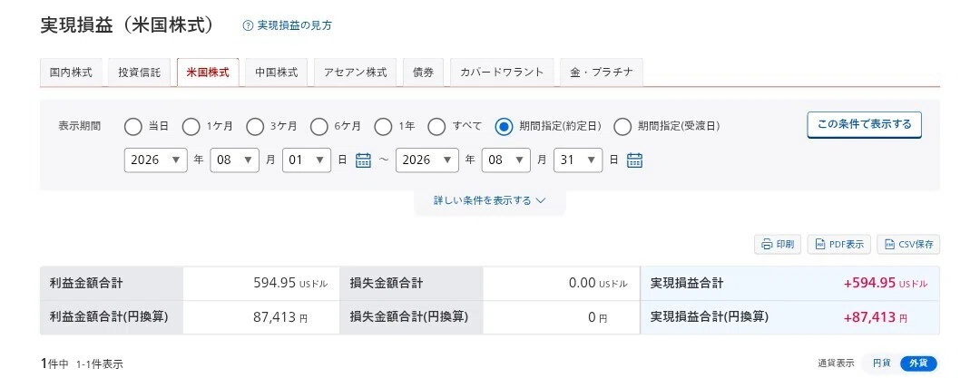Image resolution: width=980 pixels, height=378 pixels.
Task: Select the 当日 period radio button
Action: [133, 127]
